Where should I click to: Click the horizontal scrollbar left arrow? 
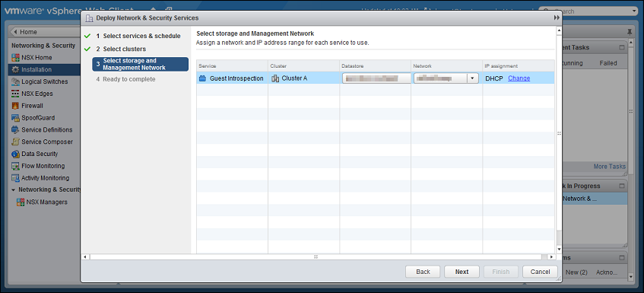pyautogui.click(x=85, y=256)
